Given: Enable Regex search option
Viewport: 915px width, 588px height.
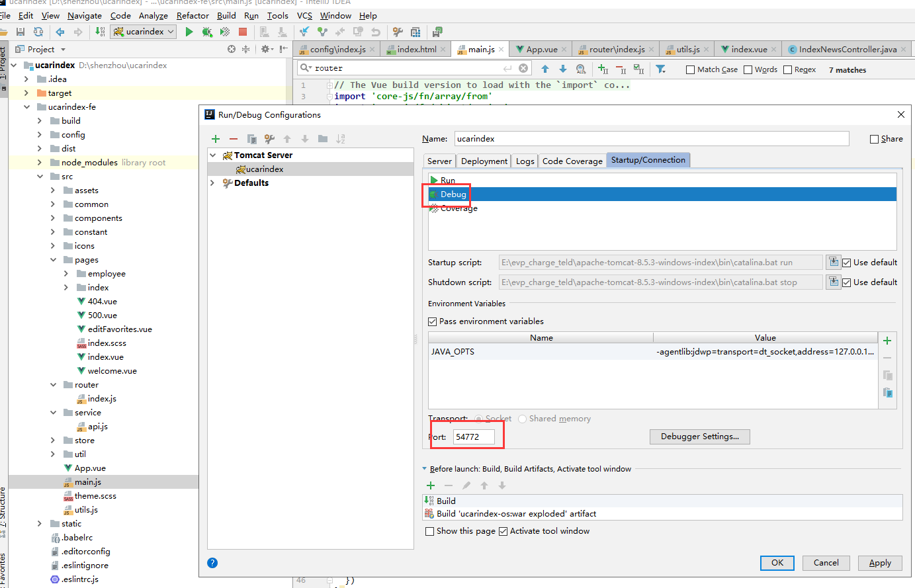Looking at the screenshot, I should coord(788,70).
